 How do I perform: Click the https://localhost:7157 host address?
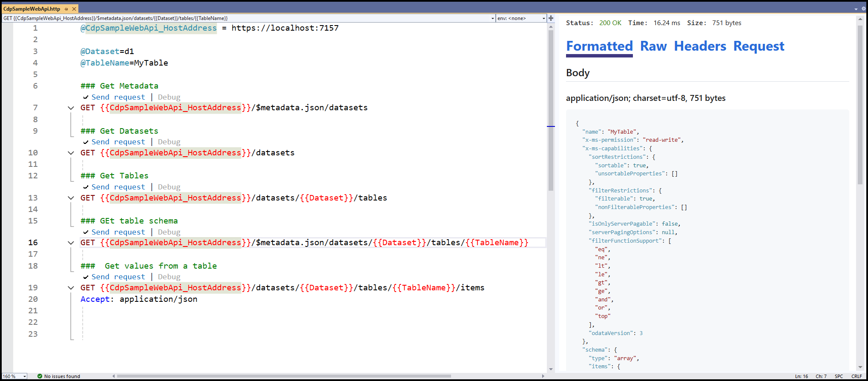285,28
